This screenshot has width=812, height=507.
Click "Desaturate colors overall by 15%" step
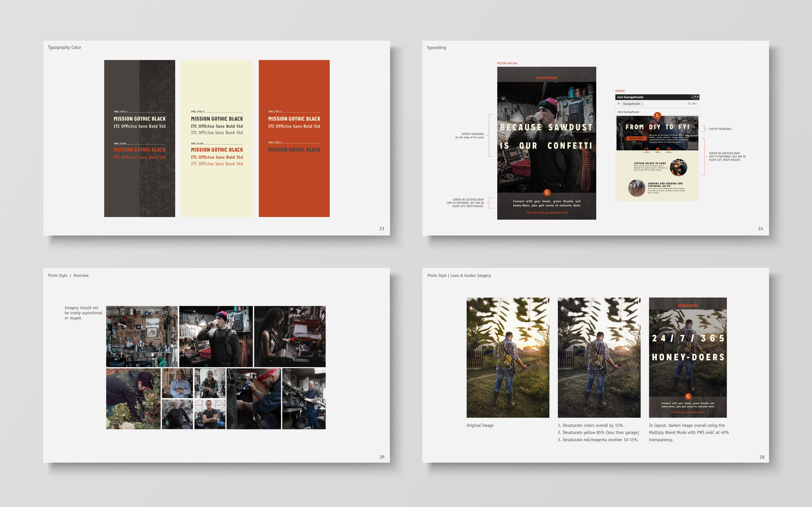pos(590,425)
